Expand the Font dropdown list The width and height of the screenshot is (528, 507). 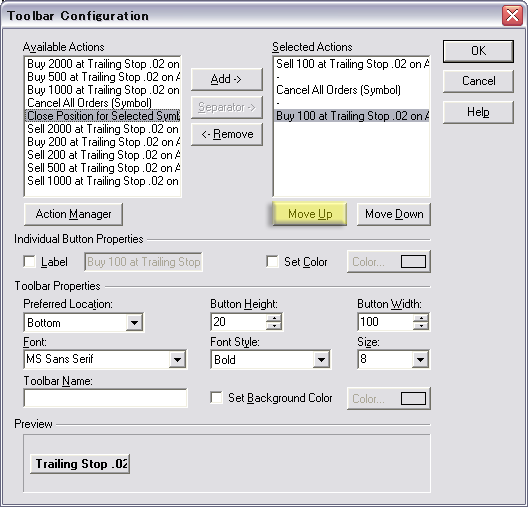[x=177, y=360]
